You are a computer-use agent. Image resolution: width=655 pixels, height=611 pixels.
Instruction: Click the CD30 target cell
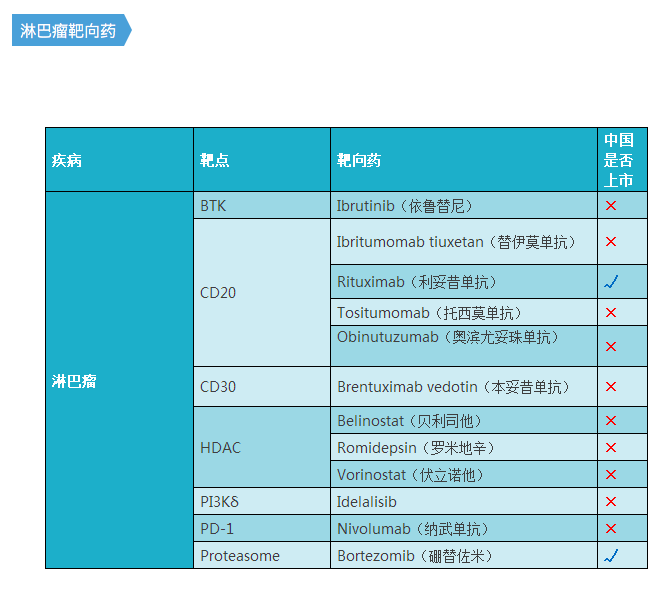(262, 387)
